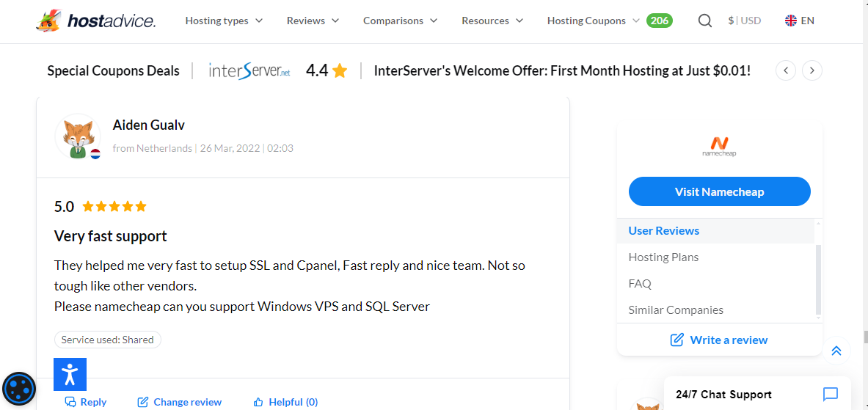Screen dimensions: 868x410
Task: Open the Hosting Coupons dropdown
Action: click(594, 21)
